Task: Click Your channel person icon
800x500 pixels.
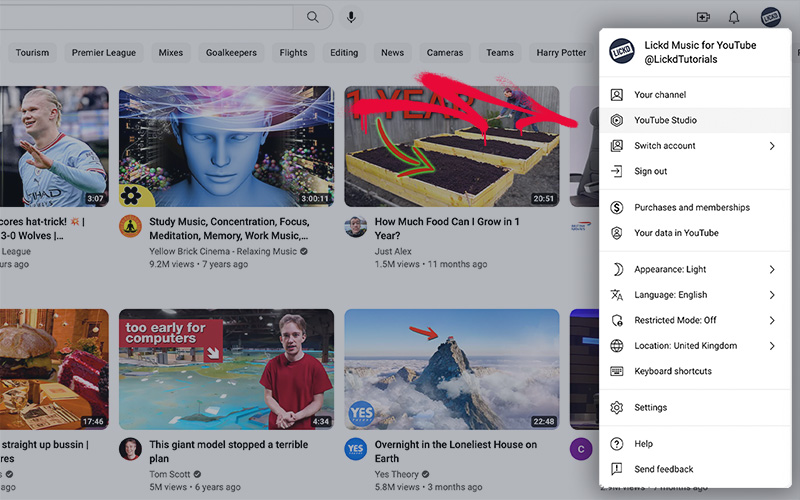Action: click(616, 95)
